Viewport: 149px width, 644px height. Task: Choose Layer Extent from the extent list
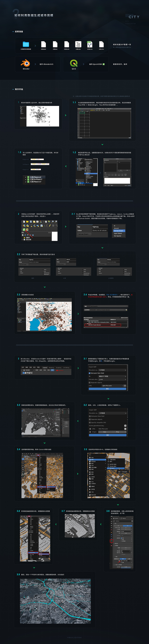coord(118,233)
